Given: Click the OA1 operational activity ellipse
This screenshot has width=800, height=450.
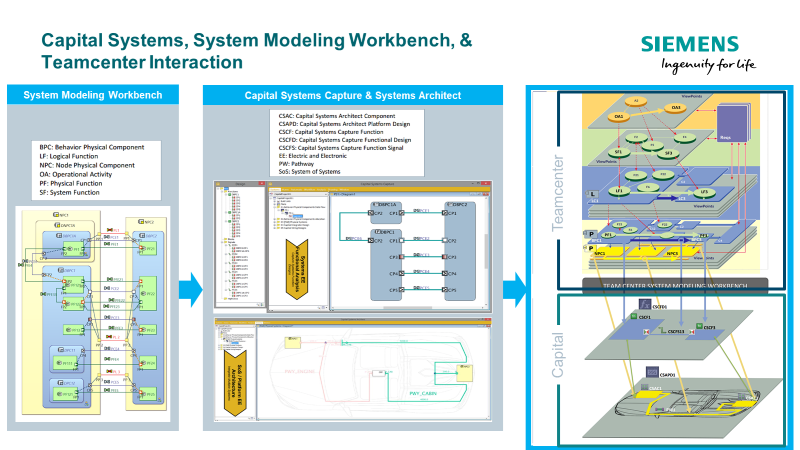Looking at the screenshot, I should [618, 117].
